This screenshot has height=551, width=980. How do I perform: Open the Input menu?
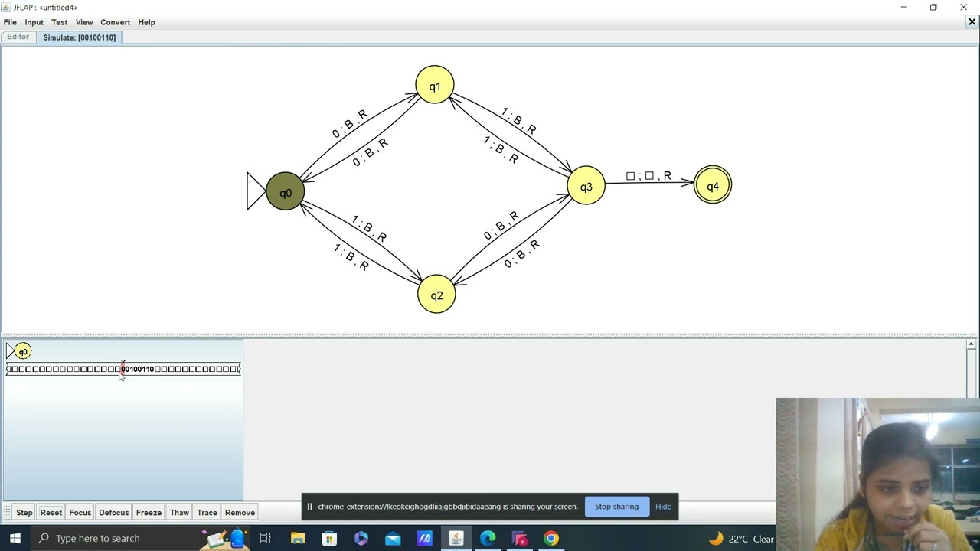click(34, 22)
